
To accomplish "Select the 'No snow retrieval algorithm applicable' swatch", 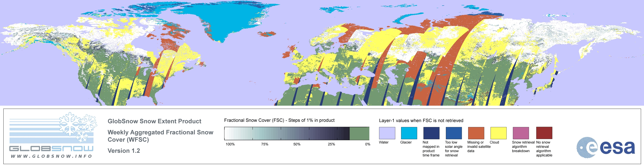I will pos(544,133).
